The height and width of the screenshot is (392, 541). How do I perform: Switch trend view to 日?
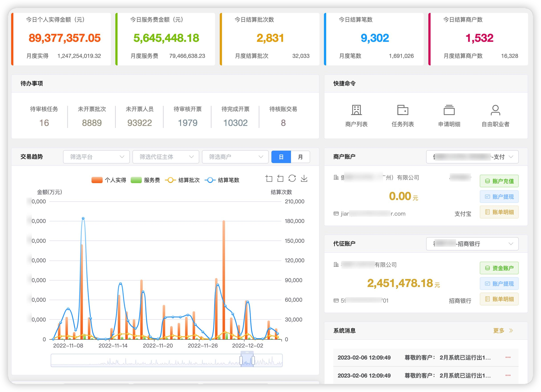click(281, 157)
